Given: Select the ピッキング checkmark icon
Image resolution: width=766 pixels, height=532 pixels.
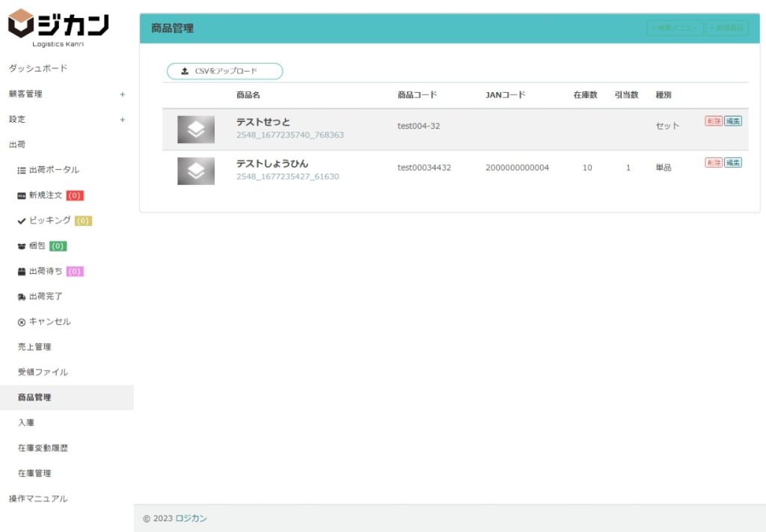Looking at the screenshot, I should coord(22,221).
